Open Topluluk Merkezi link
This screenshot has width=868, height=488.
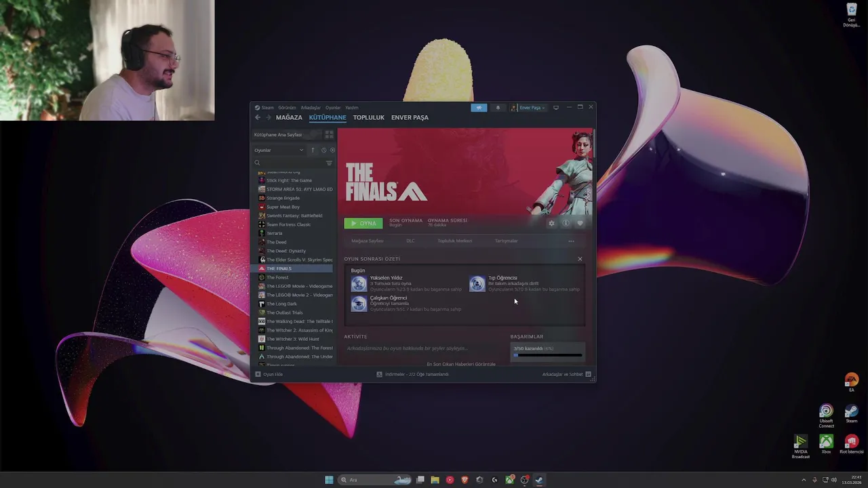(454, 241)
